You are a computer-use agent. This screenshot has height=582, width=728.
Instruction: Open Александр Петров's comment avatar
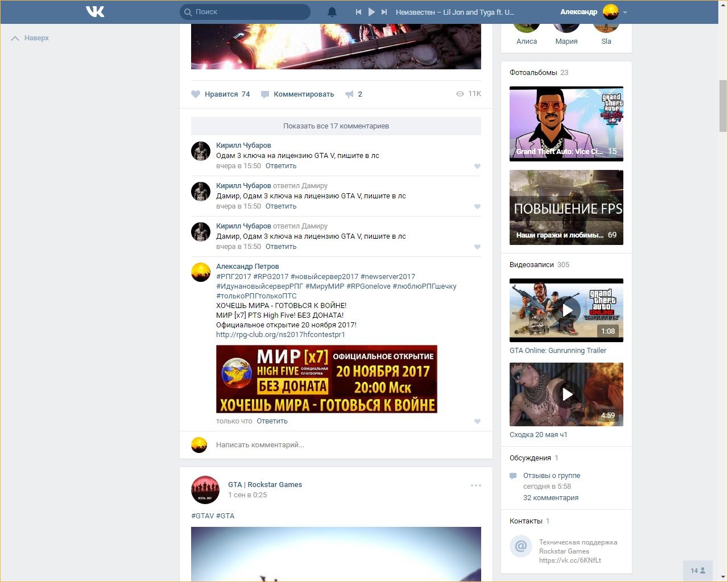point(201,272)
